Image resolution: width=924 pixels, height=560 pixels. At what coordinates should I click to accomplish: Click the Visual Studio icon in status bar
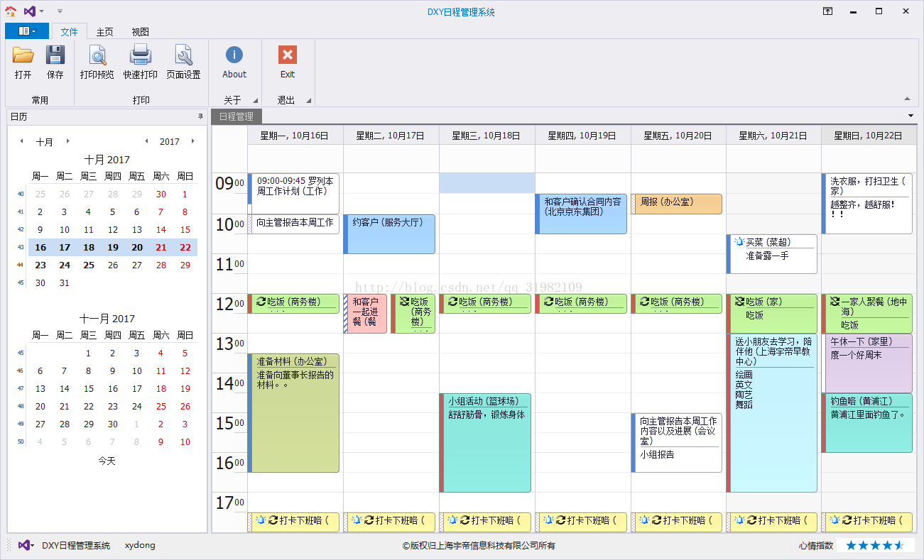[23, 545]
